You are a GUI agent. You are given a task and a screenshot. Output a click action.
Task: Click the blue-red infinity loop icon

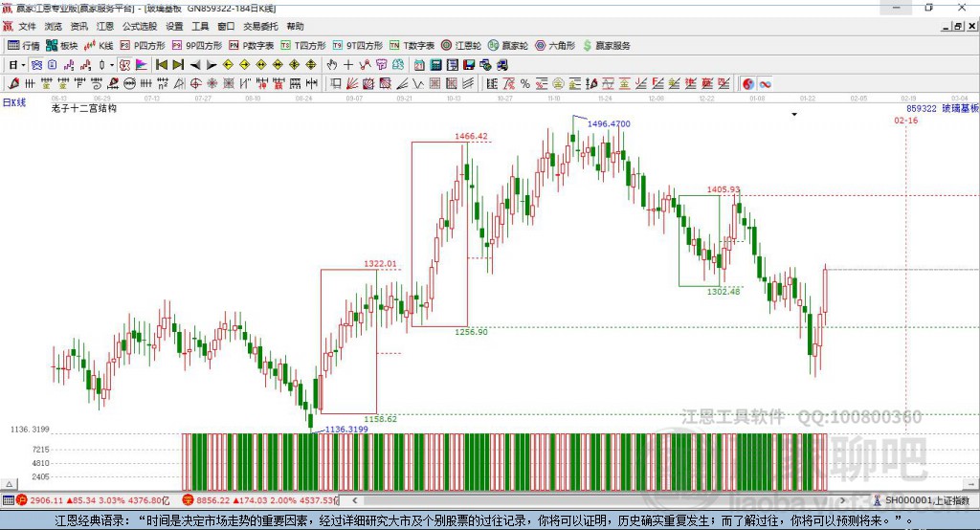point(765,84)
